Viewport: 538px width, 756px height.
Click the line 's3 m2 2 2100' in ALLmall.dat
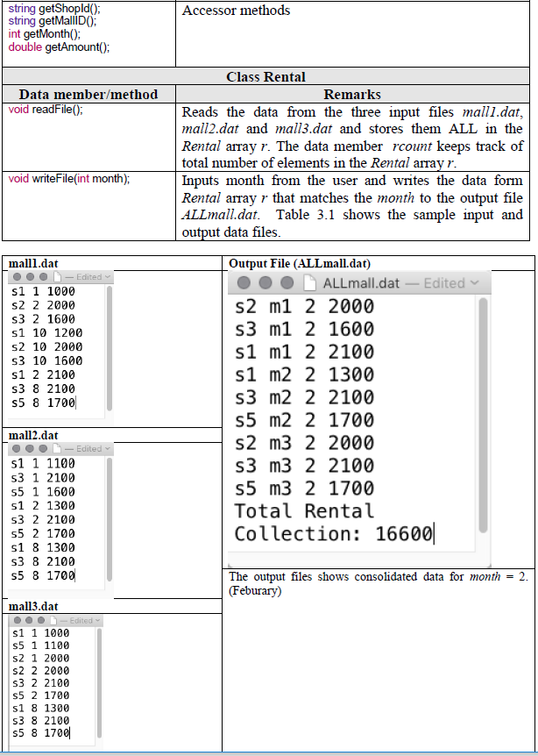(x=304, y=397)
